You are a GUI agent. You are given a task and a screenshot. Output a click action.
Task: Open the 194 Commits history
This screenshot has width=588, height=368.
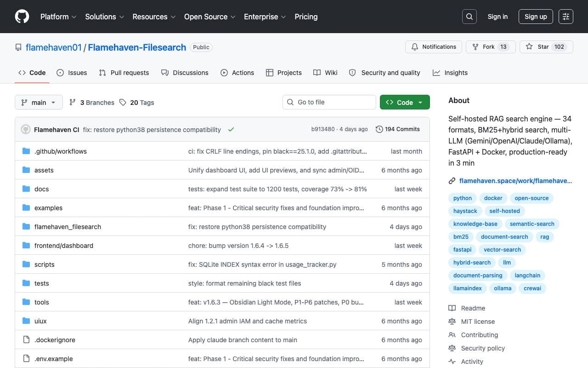coord(398,129)
